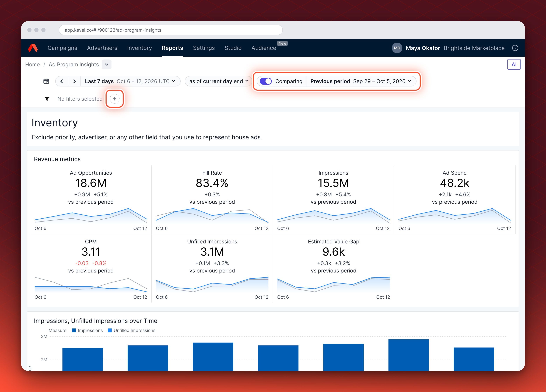Click the Ad Spend sparkline chart

pyautogui.click(x=454, y=215)
